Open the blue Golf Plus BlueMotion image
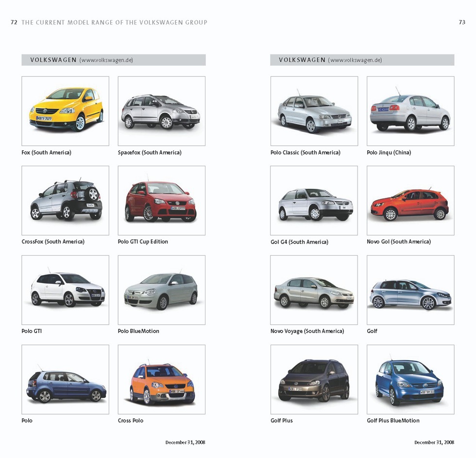This screenshot has height=458, width=476. pyautogui.click(x=410, y=379)
